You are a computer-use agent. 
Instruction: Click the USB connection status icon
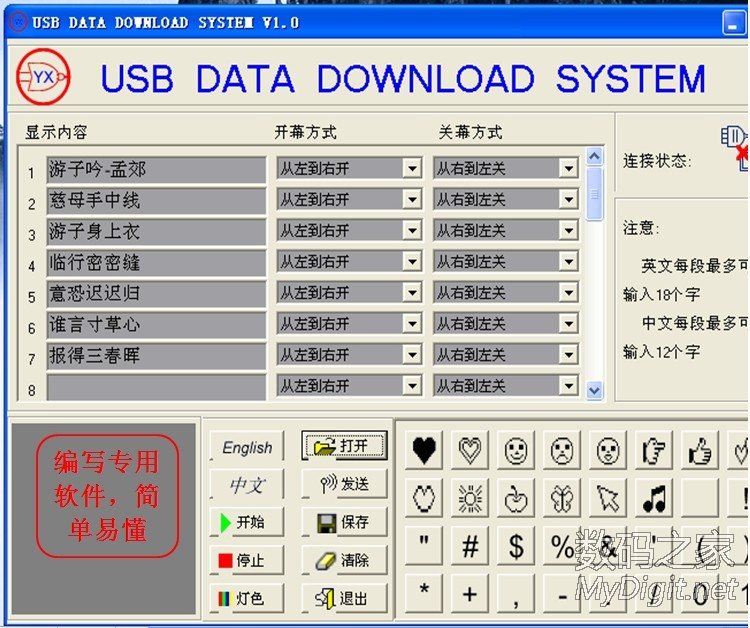(x=735, y=147)
